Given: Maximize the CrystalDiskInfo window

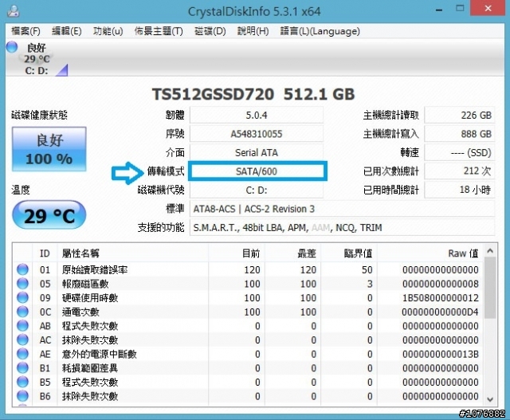Looking at the screenshot, I should tap(460, 9).
